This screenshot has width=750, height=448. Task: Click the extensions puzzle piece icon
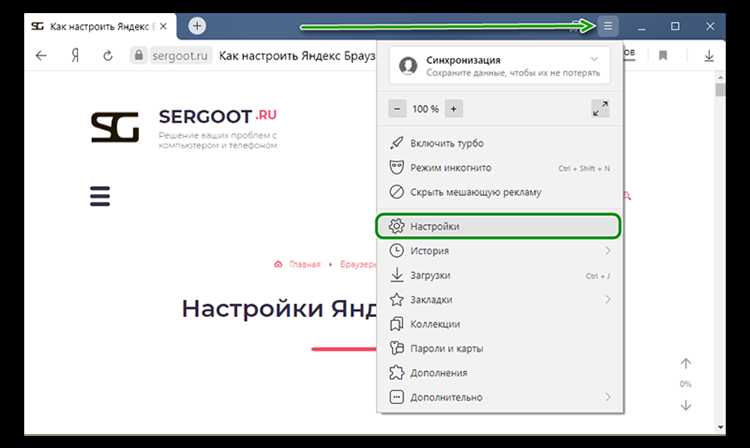pos(397,373)
